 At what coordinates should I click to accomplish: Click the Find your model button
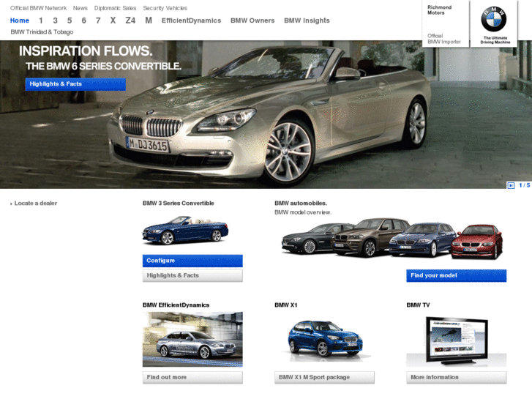click(x=457, y=275)
